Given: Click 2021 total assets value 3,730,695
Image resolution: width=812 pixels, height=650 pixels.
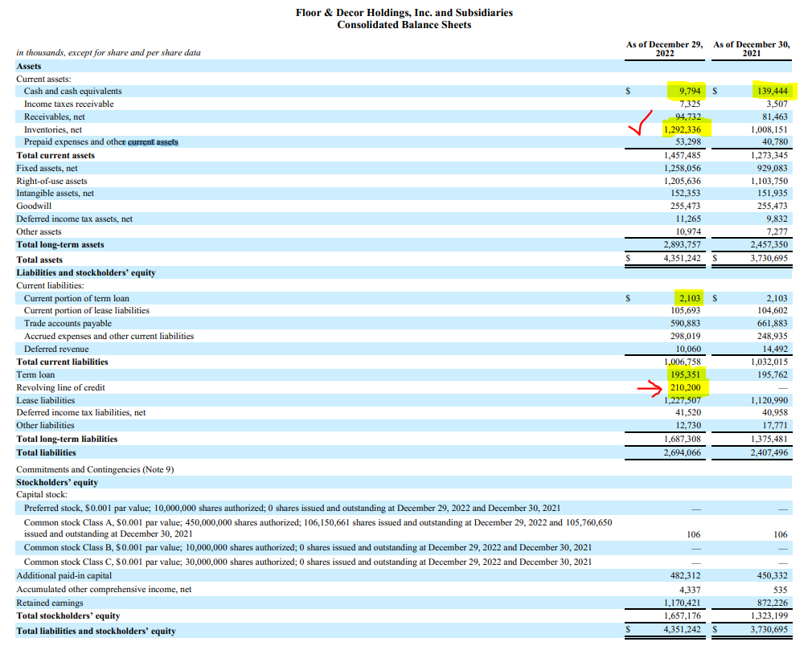Looking at the screenshot, I should (769, 258).
